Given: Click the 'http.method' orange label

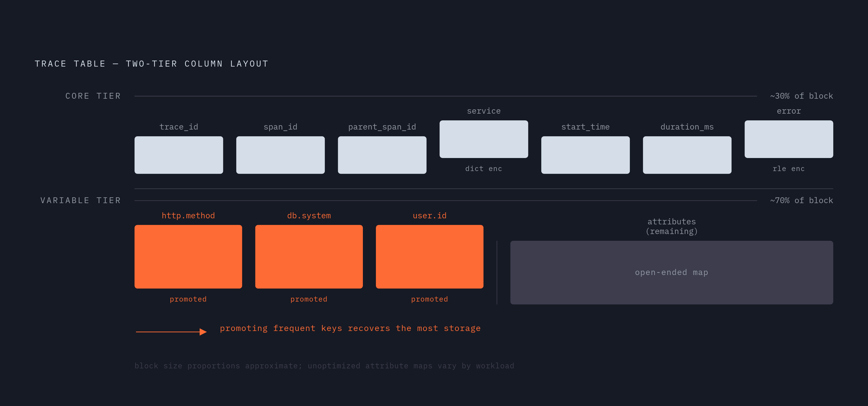Looking at the screenshot, I should (188, 216).
